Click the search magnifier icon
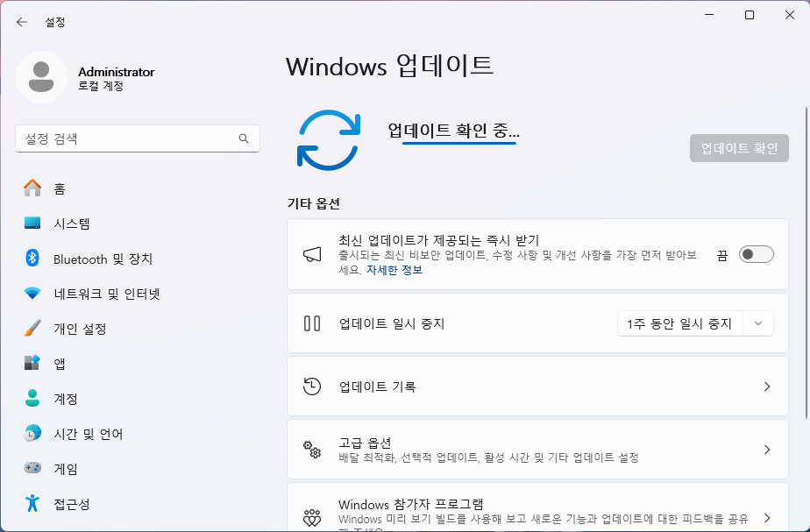The image size is (810, 532). tap(244, 138)
